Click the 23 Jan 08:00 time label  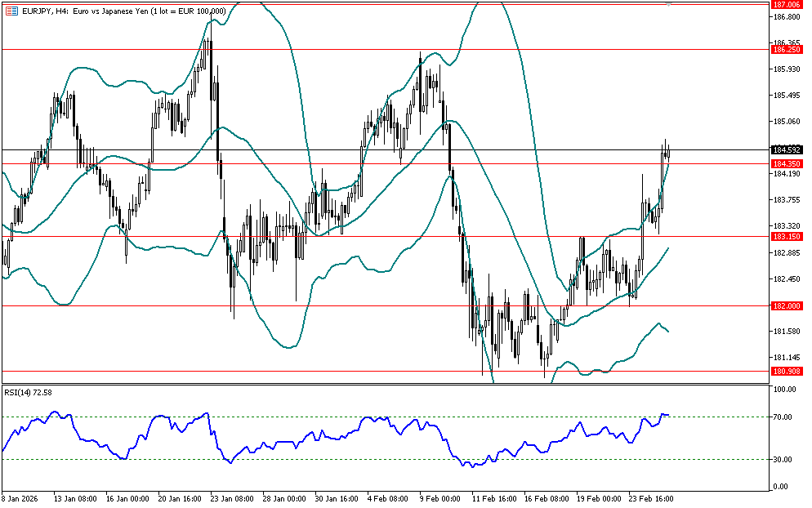231,497
